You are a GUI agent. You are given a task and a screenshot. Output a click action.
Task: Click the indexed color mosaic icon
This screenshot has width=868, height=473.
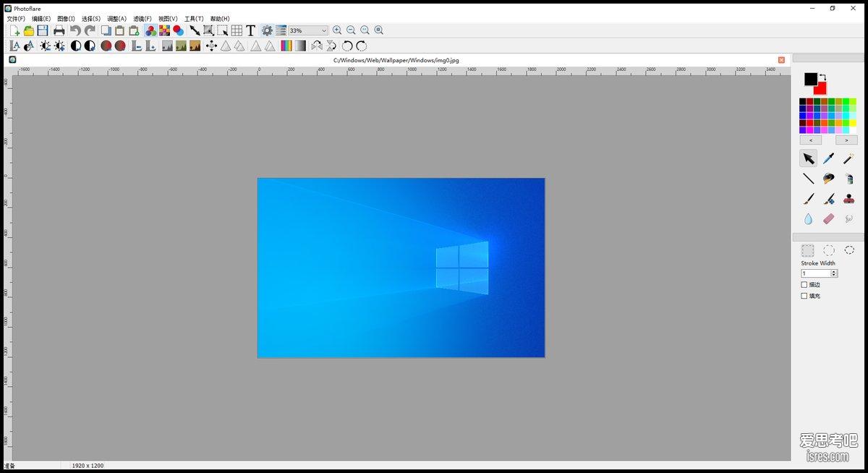coord(164,30)
